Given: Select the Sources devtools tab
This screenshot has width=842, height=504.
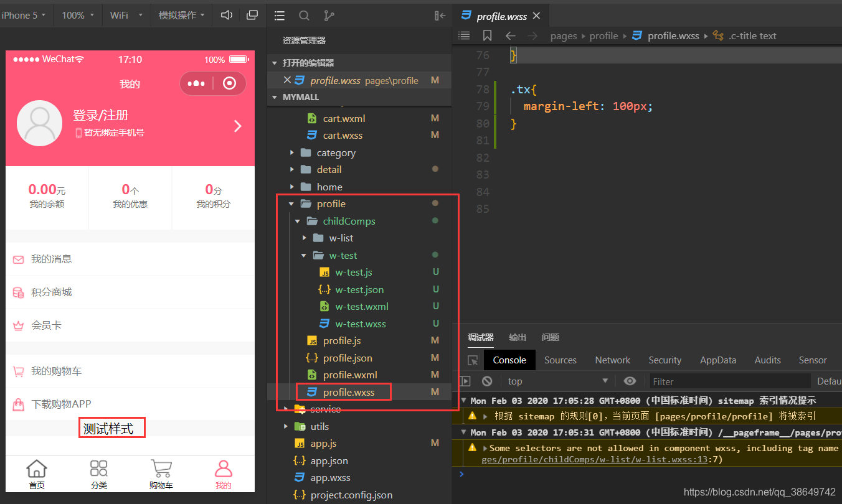Looking at the screenshot, I should [561, 360].
